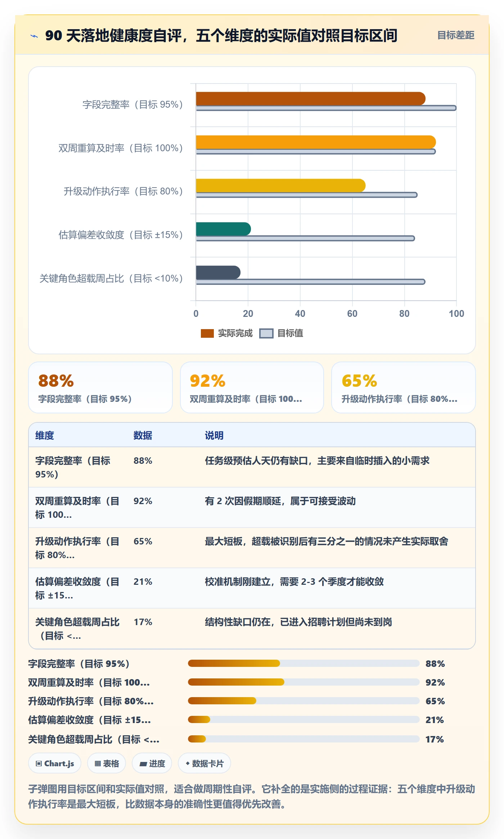Open the 88% 字段完整率 data card
The image size is (504, 839).
[100, 387]
